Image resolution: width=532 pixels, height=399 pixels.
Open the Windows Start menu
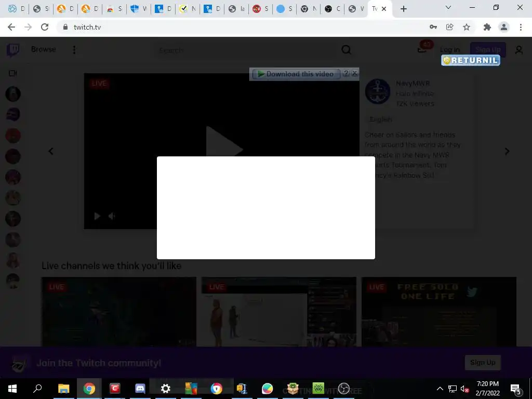[12, 389]
